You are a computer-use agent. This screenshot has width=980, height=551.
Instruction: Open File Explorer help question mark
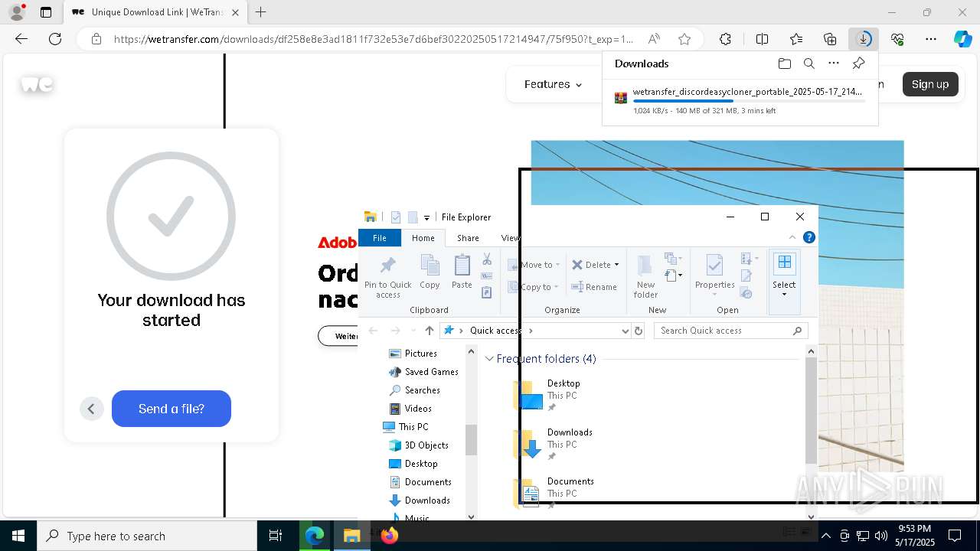point(809,238)
